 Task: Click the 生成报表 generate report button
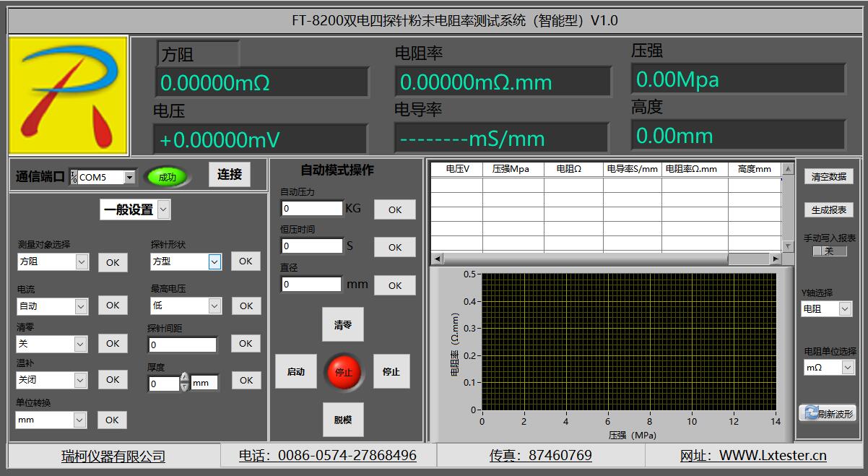point(829,209)
